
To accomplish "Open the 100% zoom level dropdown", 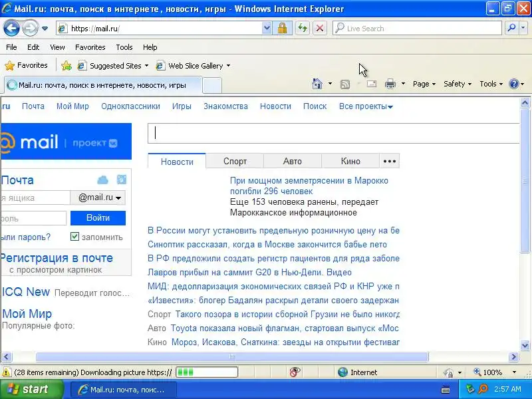I will click(514, 372).
